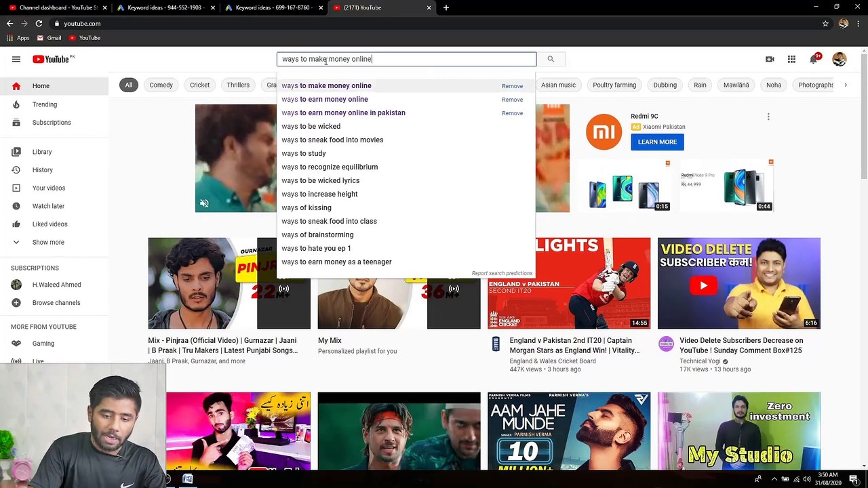Open the H.Waleed Ahmed subscription channel
Viewport: 868px width, 488px height.
point(54,285)
